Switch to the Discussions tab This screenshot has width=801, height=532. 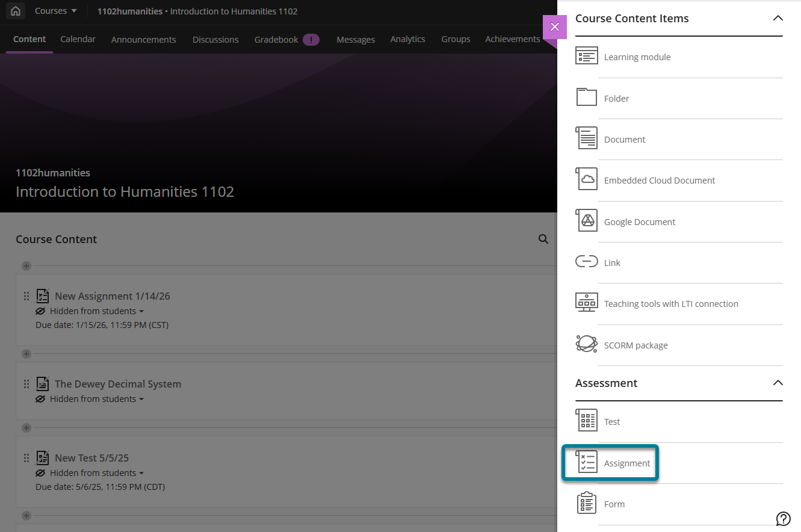(x=215, y=39)
